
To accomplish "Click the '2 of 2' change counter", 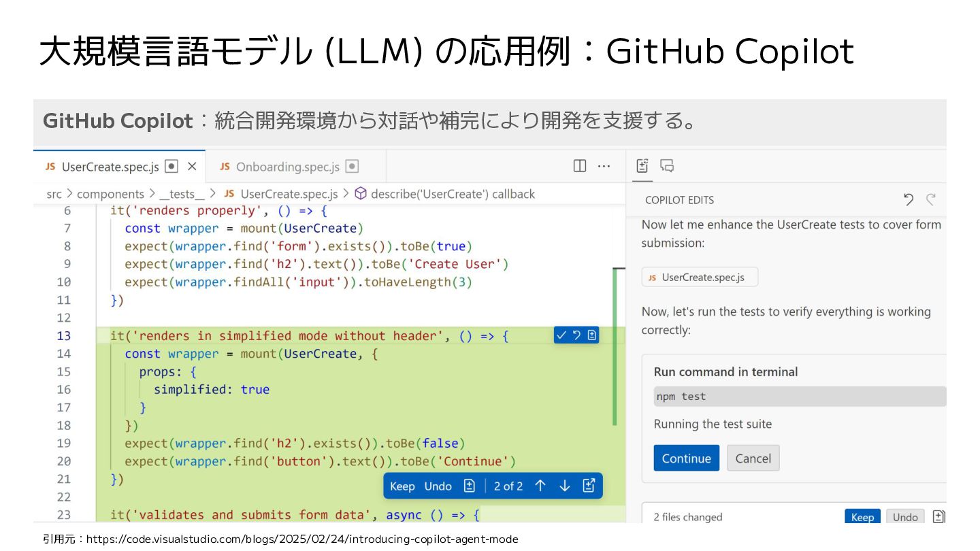I will coord(508,486).
